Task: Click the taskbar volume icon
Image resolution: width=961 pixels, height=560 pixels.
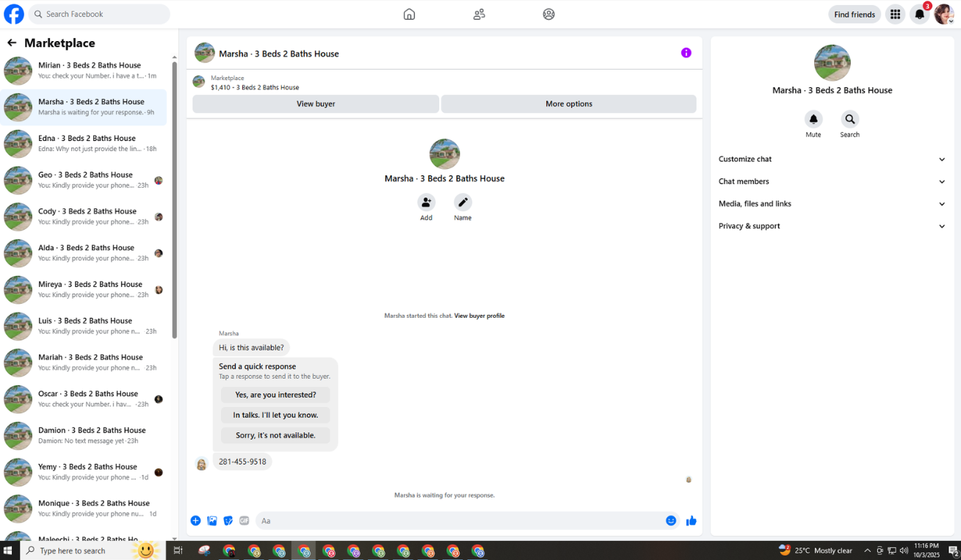Action: click(x=904, y=550)
